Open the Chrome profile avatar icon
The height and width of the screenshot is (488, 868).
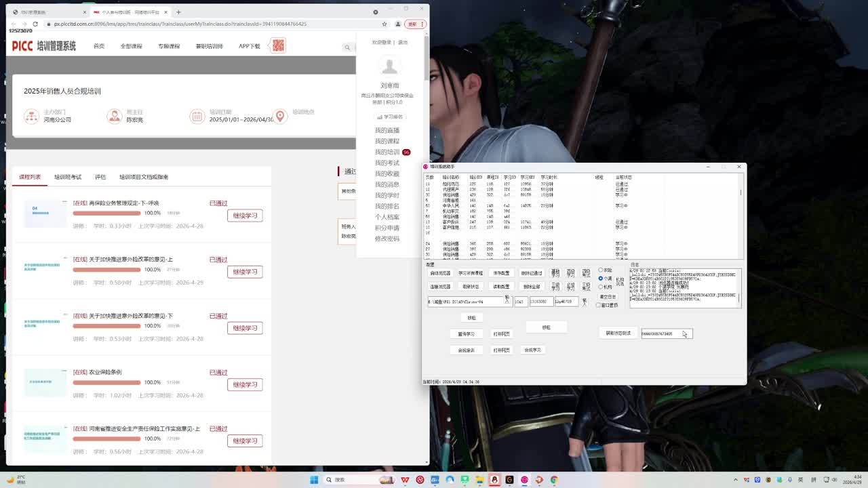click(398, 24)
